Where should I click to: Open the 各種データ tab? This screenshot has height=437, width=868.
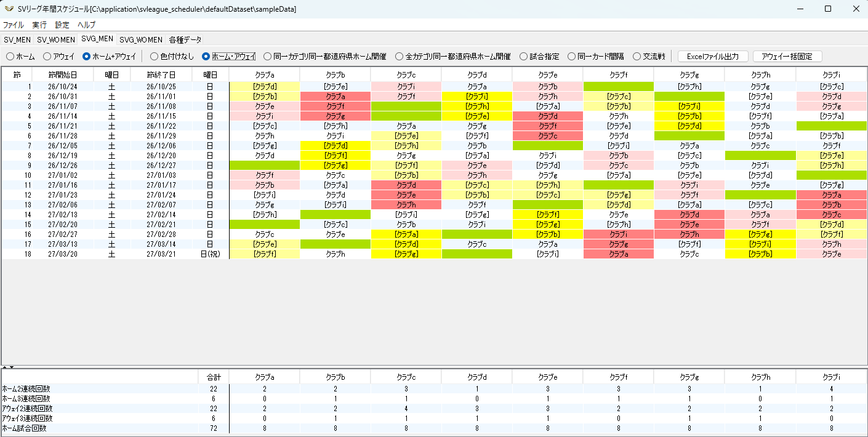185,39
